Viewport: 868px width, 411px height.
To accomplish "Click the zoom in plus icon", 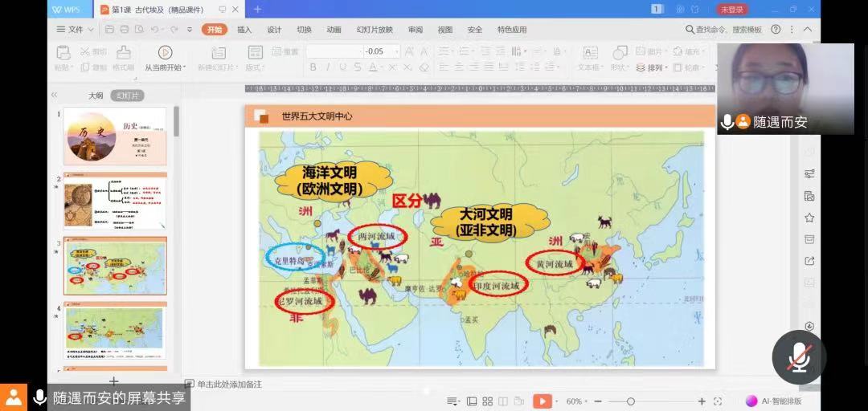I will click(x=702, y=401).
